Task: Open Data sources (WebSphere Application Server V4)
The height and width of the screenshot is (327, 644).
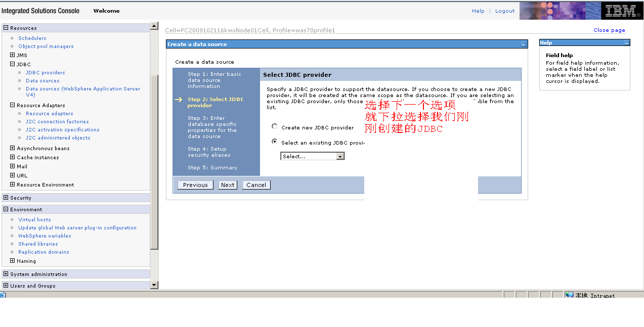Action: tap(83, 91)
